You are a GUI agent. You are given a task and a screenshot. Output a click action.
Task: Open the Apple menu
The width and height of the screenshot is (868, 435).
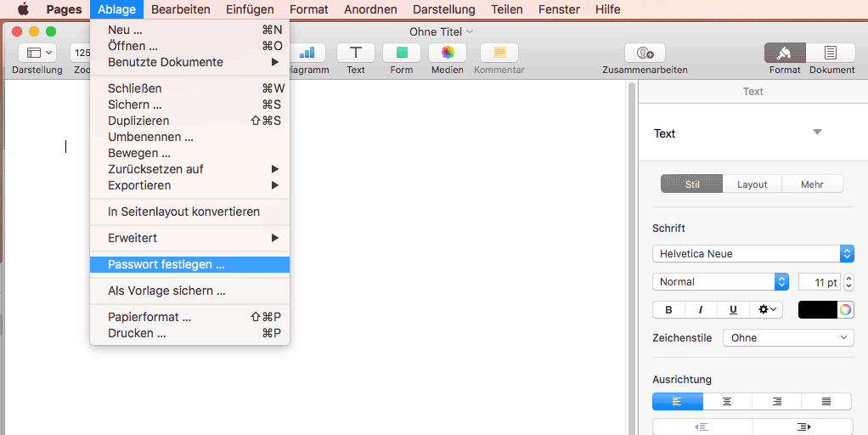tap(23, 9)
